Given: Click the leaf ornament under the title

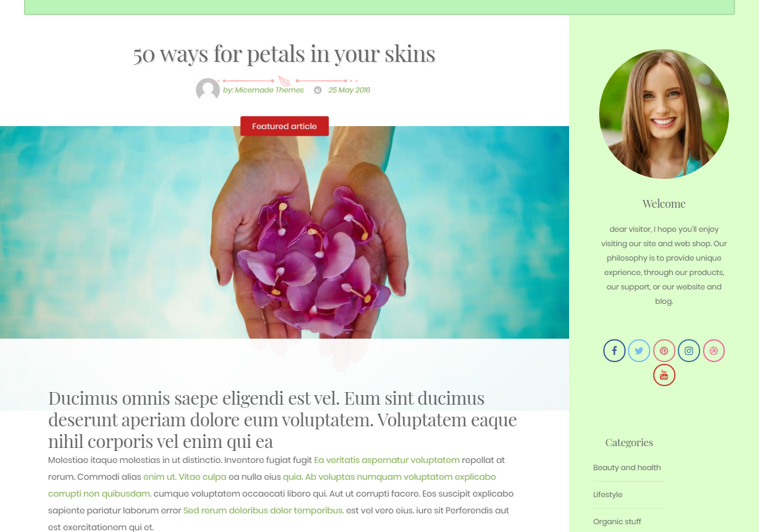Looking at the screenshot, I should (284, 81).
